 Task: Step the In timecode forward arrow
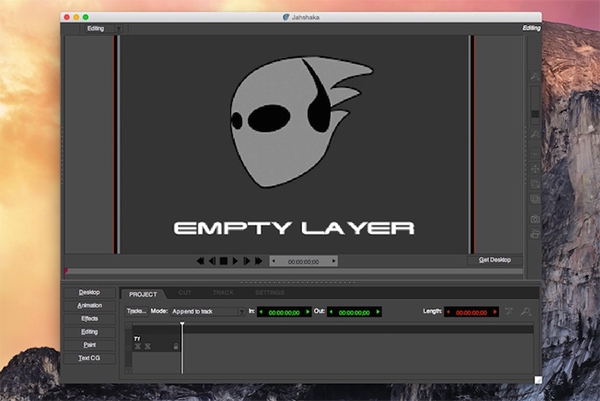tap(308, 312)
